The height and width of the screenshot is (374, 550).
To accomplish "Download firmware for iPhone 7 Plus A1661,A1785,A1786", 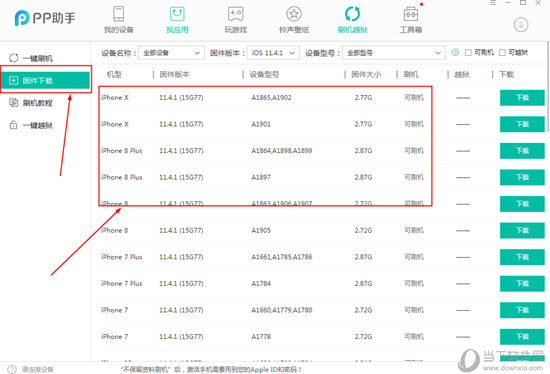I will click(x=522, y=257).
